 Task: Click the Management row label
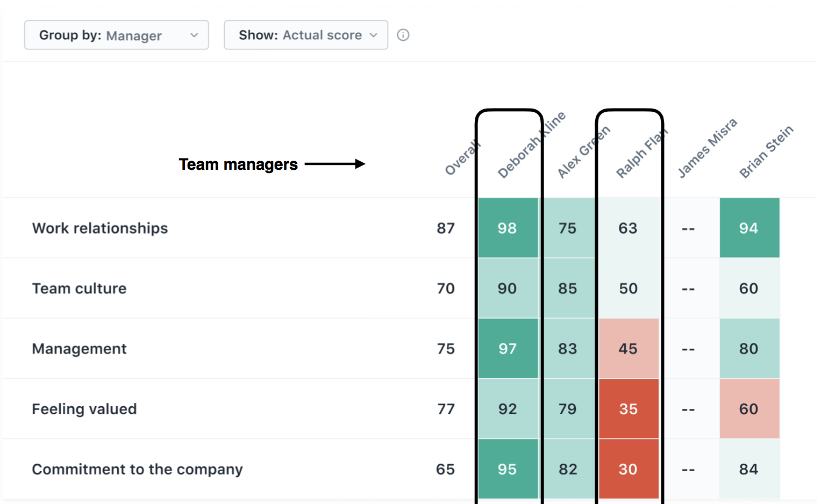point(80,349)
